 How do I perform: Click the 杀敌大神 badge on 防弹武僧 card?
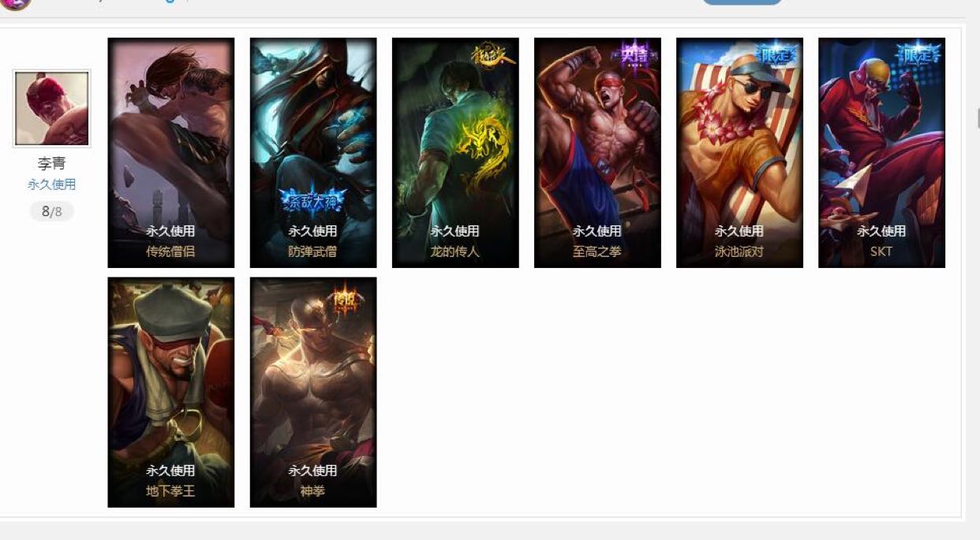pyautogui.click(x=313, y=199)
